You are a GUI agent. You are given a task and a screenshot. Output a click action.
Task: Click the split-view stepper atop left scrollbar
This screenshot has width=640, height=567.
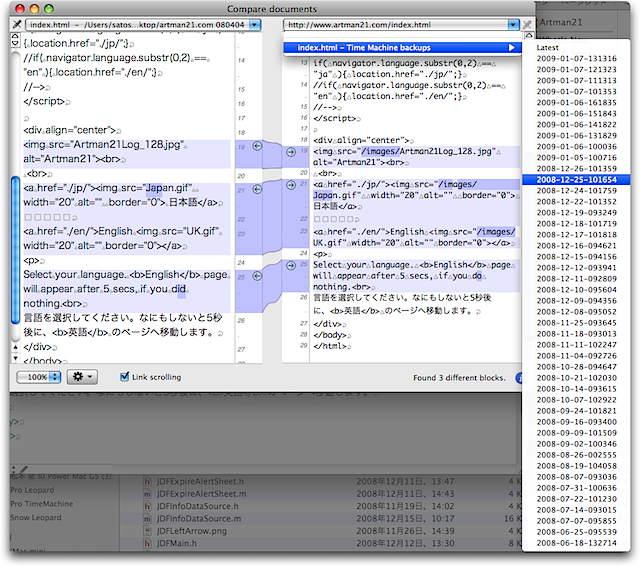(x=15, y=40)
